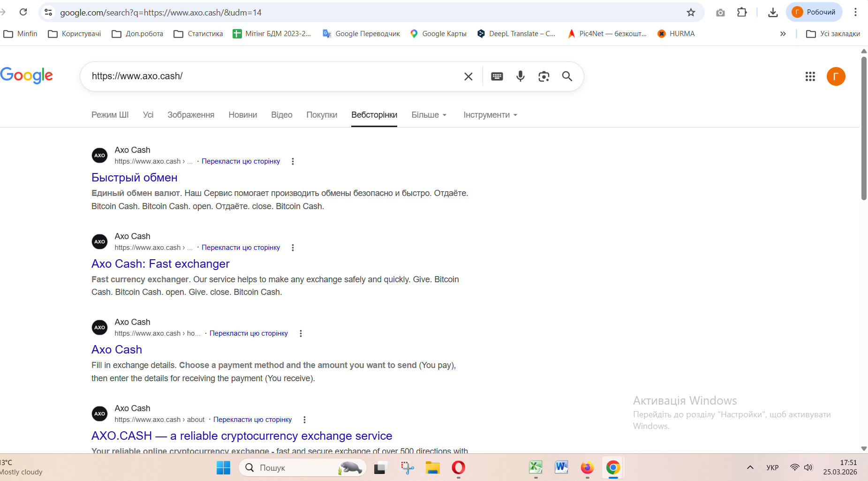Click the page vertical scrollbar thumb
Image resolution: width=868 pixels, height=481 pixels.
[864, 128]
